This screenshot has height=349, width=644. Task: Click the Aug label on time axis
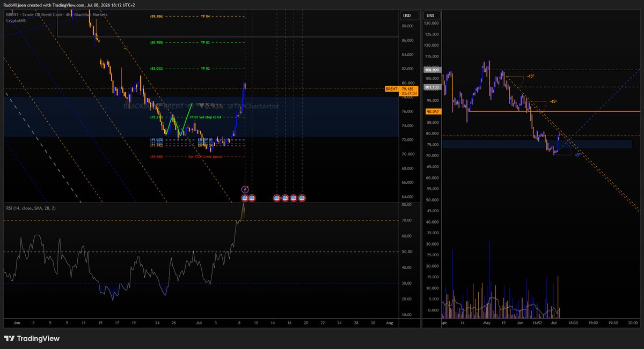(390, 324)
